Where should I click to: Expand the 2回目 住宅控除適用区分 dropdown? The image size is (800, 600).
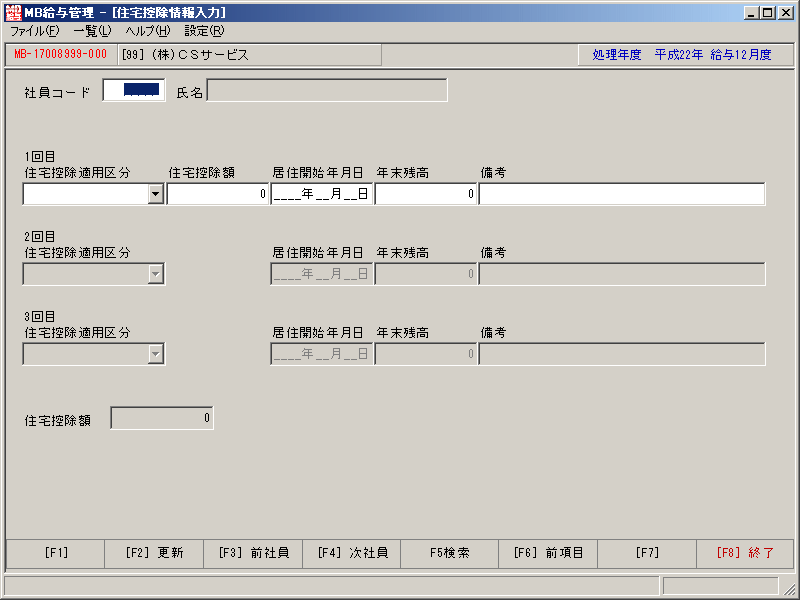[x=156, y=274]
